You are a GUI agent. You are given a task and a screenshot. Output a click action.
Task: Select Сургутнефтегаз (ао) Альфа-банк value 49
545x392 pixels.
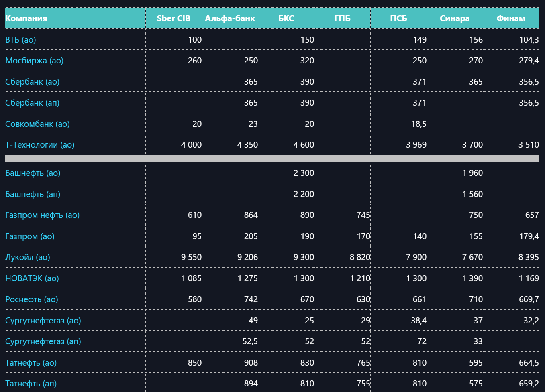(x=253, y=321)
